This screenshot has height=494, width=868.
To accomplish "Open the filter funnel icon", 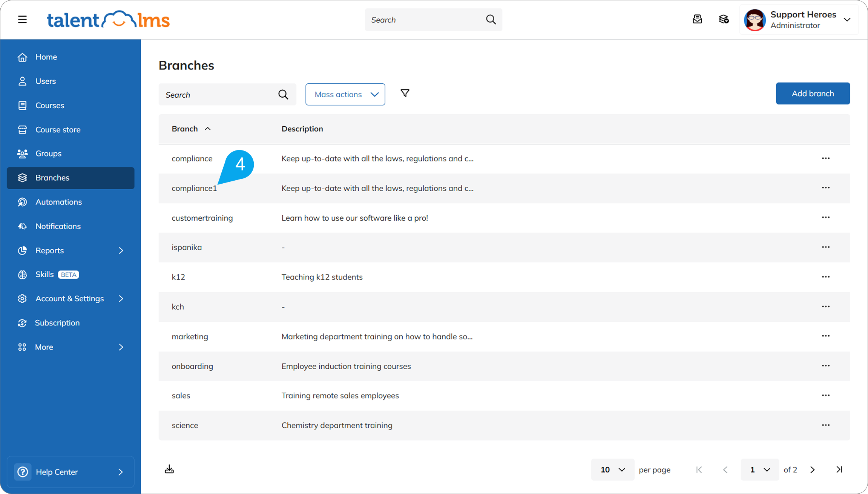I will pos(405,93).
